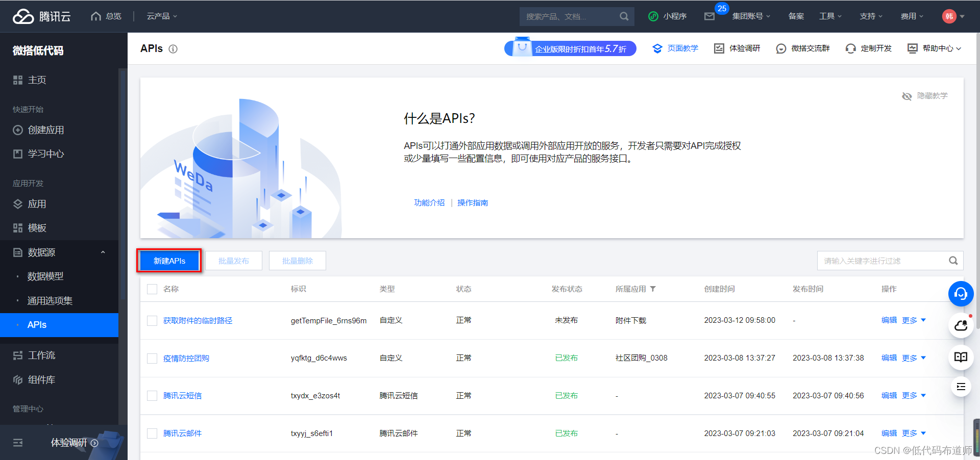Click the 体验调研 button at sidebar bottom

click(75, 443)
